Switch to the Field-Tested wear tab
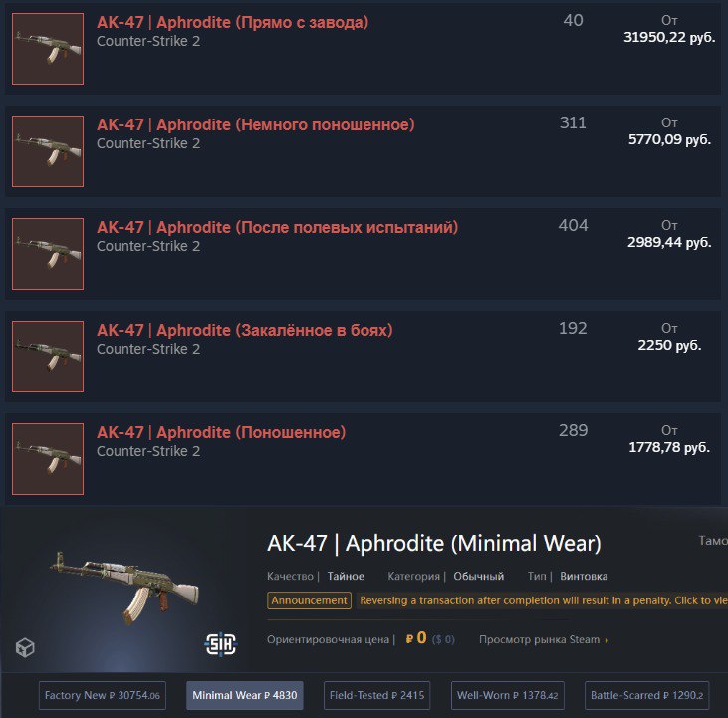 click(376, 695)
